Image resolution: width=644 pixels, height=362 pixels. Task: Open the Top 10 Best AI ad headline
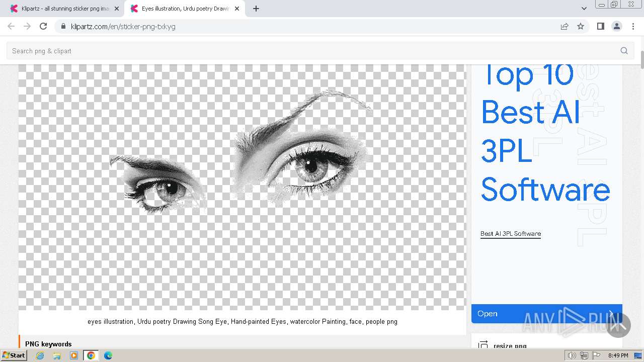545,132
